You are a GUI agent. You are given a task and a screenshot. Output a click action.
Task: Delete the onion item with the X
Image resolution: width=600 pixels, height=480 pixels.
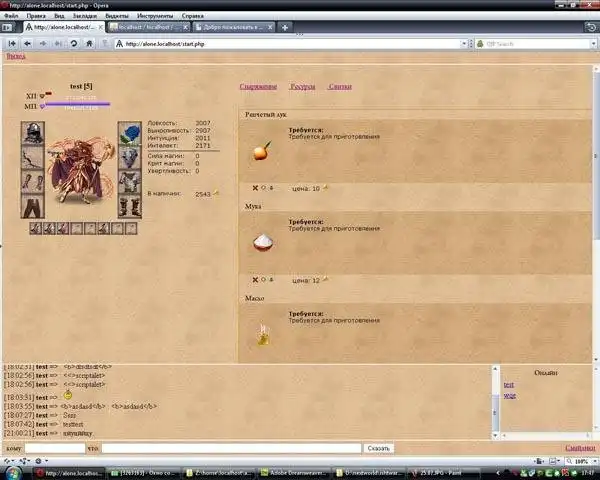[x=255, y=188]
